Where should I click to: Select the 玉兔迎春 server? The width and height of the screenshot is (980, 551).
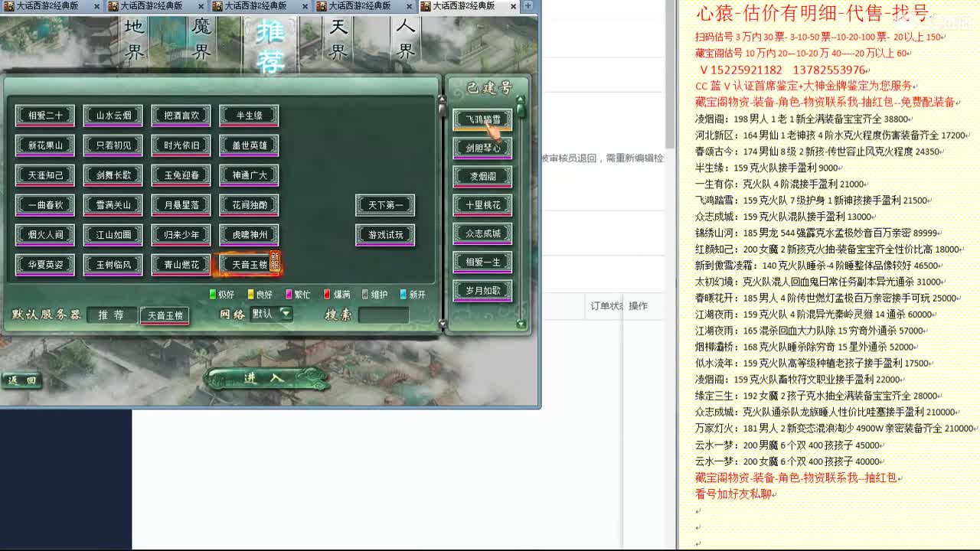181,175
